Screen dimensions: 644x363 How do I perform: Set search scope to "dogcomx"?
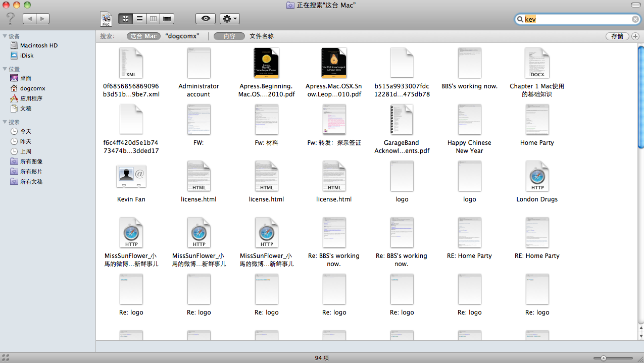point(182,36)
